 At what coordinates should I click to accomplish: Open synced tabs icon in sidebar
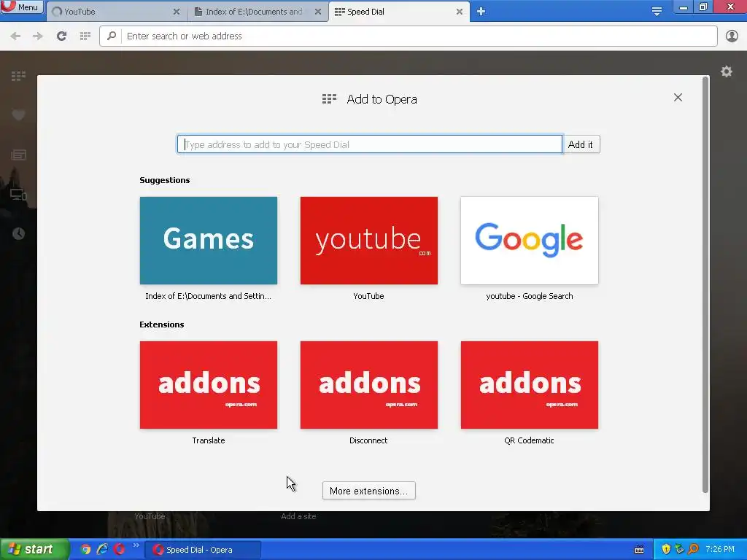(x=18, y=194)
